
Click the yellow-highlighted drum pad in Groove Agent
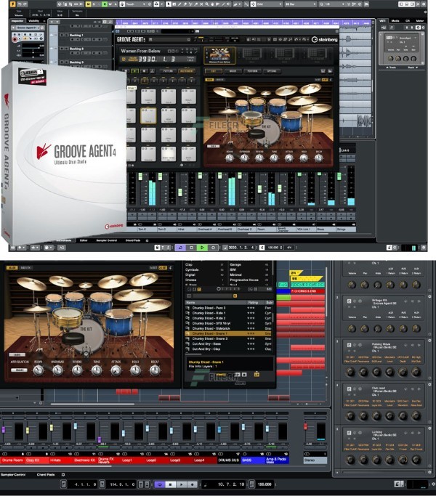[148, 115]
